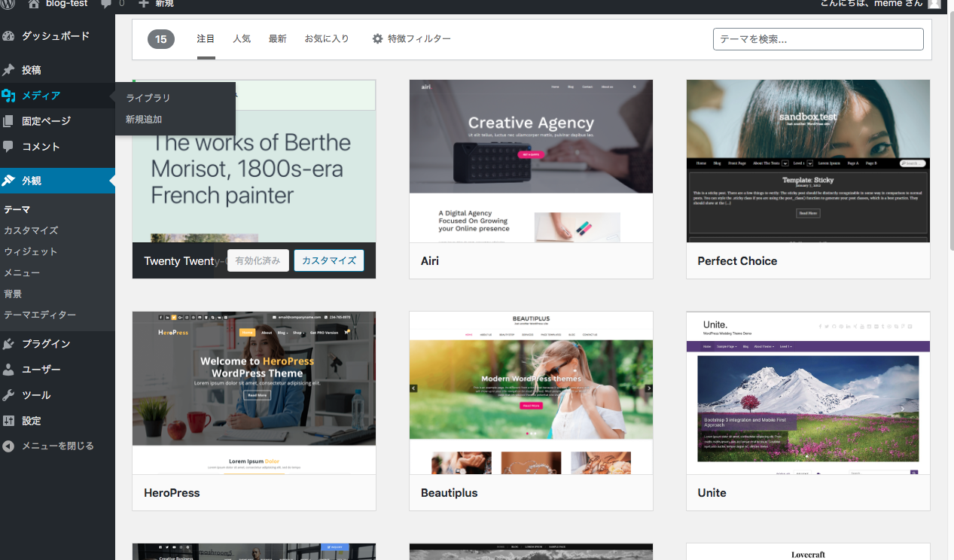This screenshot has width=954, height=560.
Task: Click the theme count badge 15
Action: (x=161, y=39)
